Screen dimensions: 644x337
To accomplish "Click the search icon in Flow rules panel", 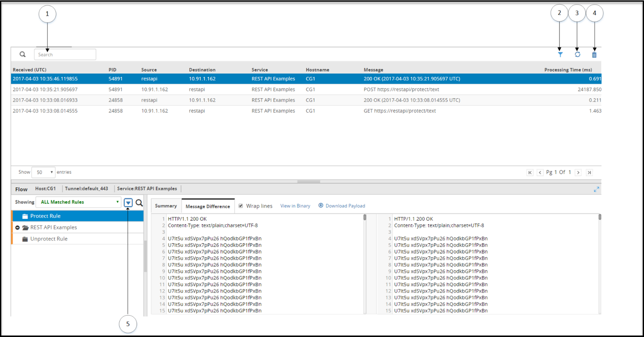I will [x=139, y=203].
